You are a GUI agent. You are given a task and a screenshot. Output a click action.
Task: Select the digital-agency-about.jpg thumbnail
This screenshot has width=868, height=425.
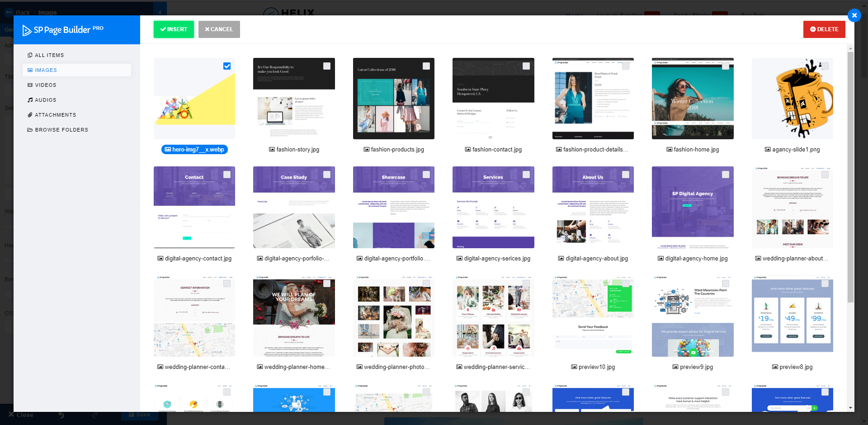point(593,207)
